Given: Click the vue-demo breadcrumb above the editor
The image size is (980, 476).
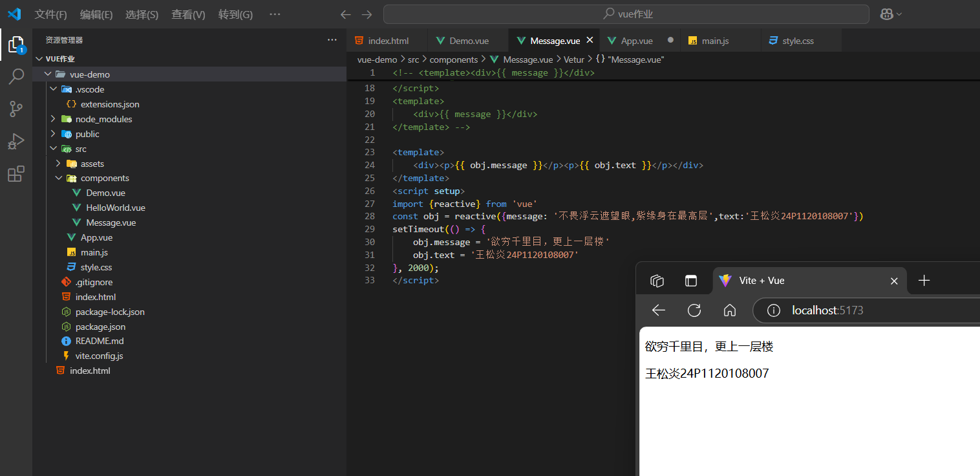Looking at the screenshot, I should (x=377, y=59).
